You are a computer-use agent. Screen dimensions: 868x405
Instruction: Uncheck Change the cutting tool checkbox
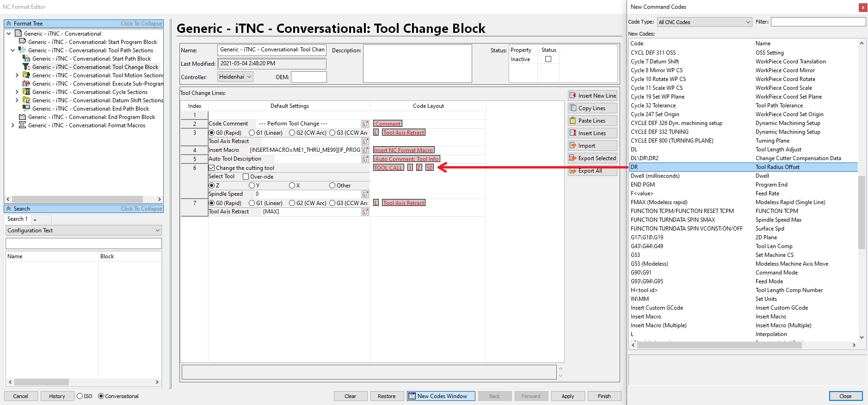[x=212, y=168]
